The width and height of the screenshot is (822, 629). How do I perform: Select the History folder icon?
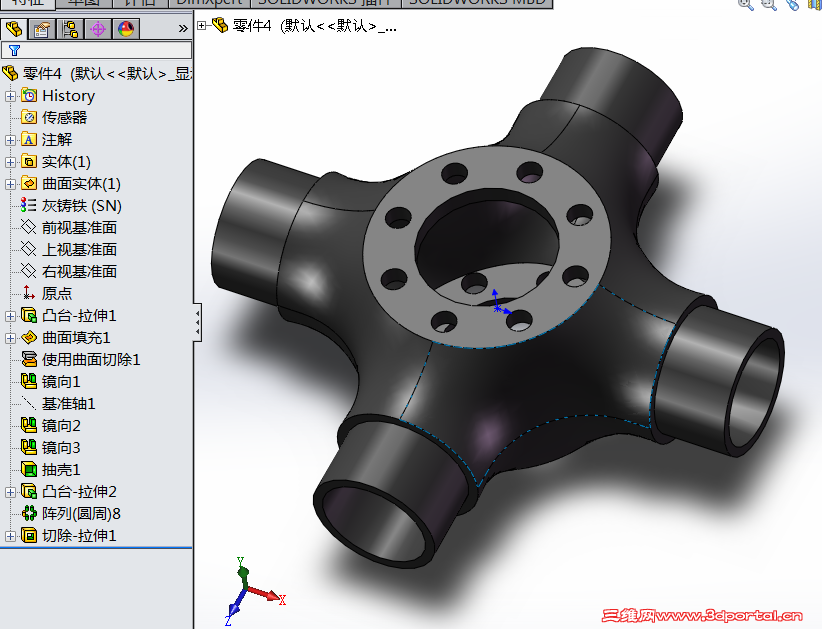pyautogui.click(x=29, y=95)
